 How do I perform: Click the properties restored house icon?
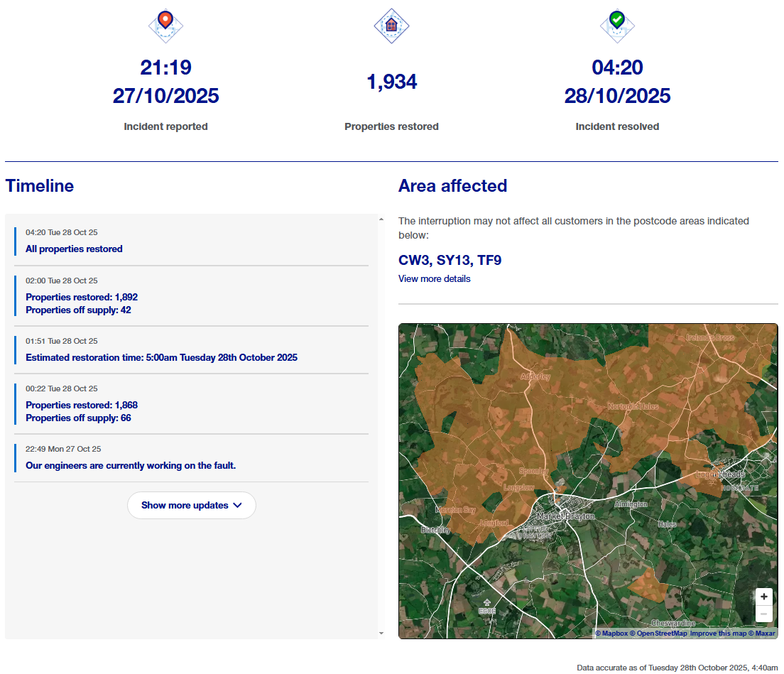click(391, 26)
